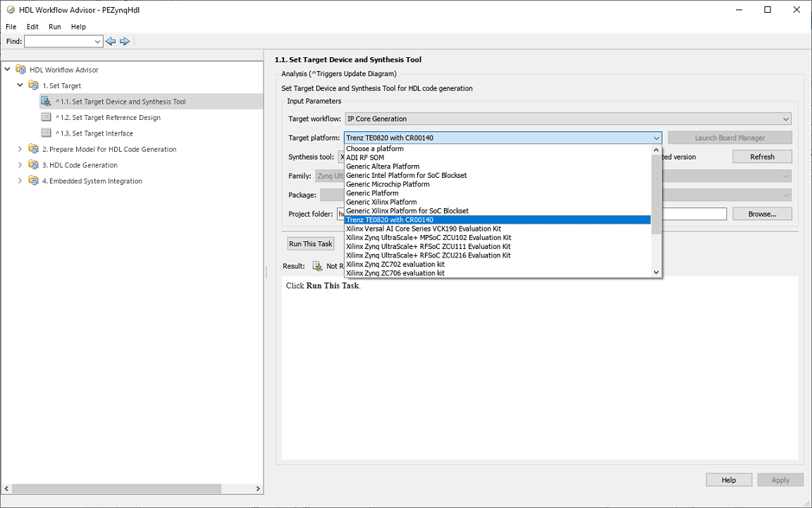Open the Help menu
Image resolution: width=812 pixels, height=508 pixels.
tap(79, 26)
